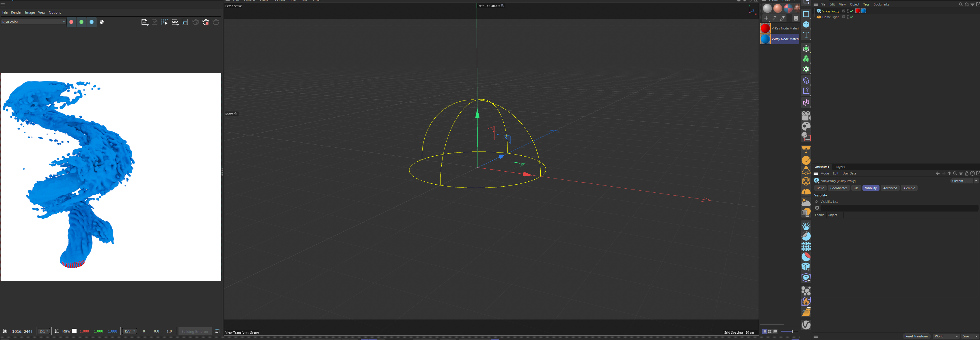Open the Size dropdown in the bottom bar
Viewport: 980px width, 340px height.
(x=970, y=336)
